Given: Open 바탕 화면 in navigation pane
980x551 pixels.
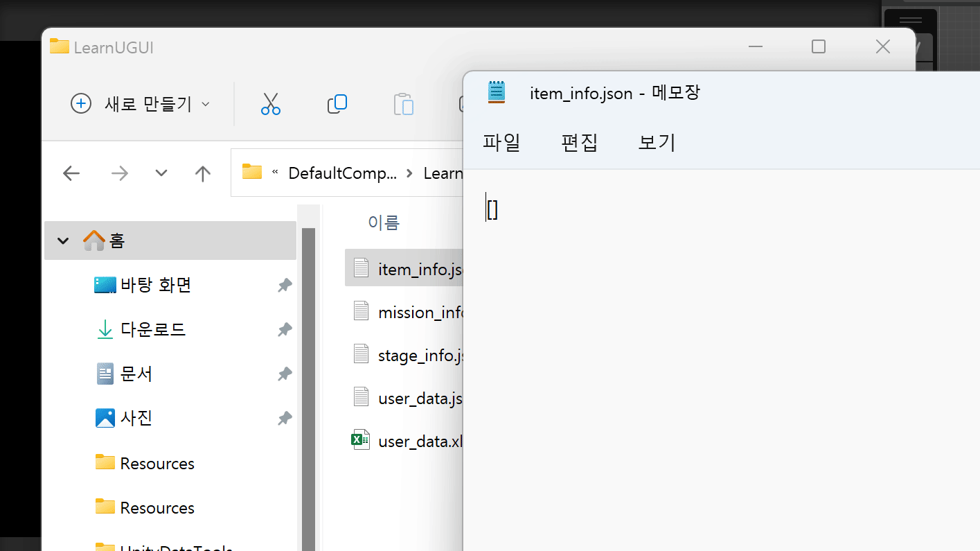Looking at the screenshot, I should click(156, 285).
